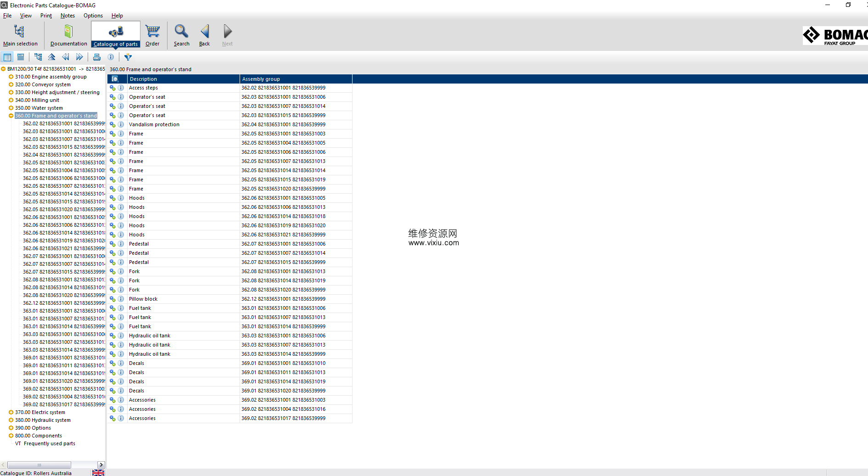Click the Search magnifier icon

[x=181, y=35]
